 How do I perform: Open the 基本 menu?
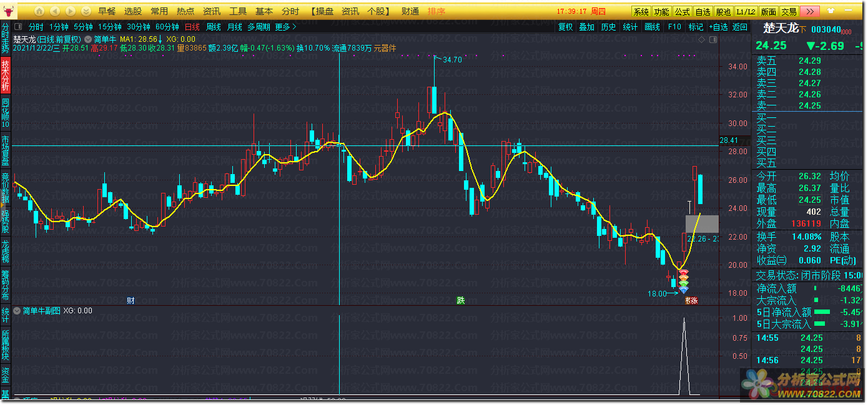[x=264, y=11]
